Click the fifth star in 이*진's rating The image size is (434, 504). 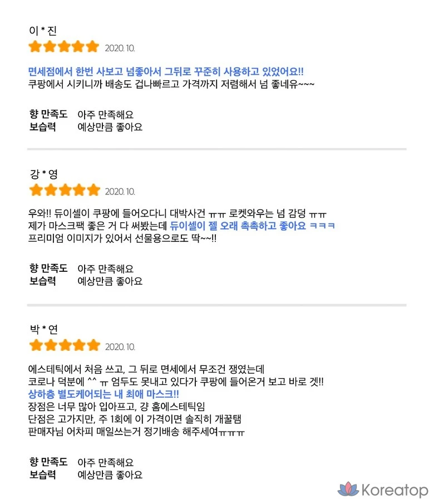click(93, 47)
